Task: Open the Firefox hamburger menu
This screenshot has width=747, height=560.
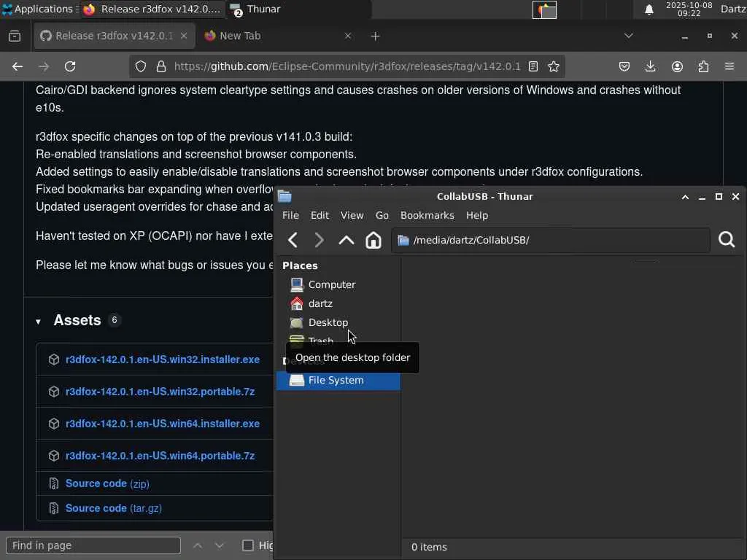Action: coord(729,66)
